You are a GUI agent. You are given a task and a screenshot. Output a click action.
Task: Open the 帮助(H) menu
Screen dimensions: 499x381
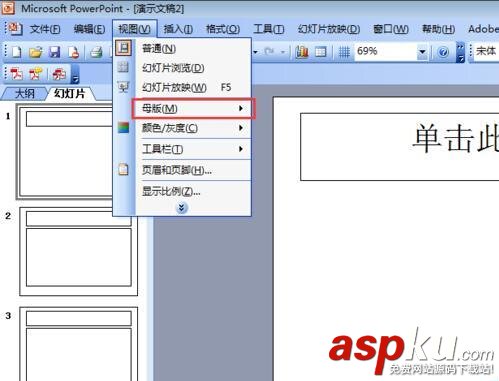pyautogui.click(x=438, y=29)
